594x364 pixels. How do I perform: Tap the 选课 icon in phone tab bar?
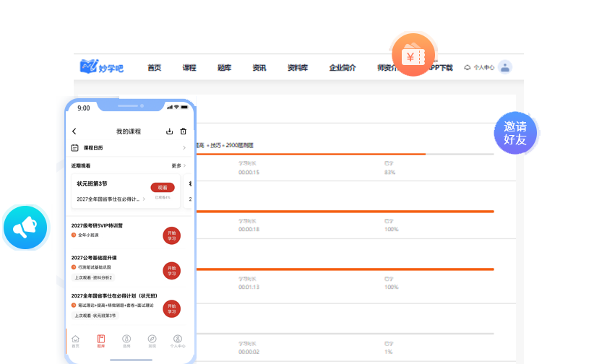pyautogui.click(x=126, y=340)
